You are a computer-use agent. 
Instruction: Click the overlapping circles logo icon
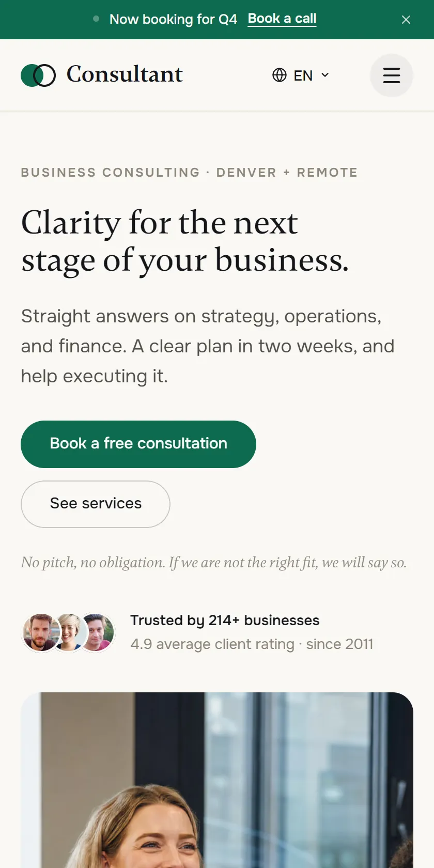(38, 75)
